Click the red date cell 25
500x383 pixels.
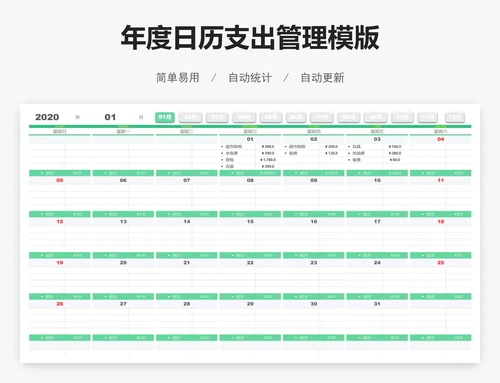[441, 263]
